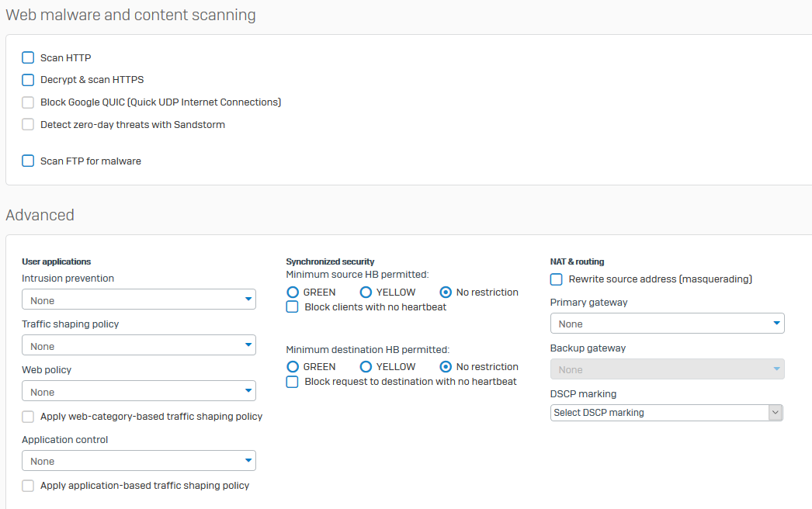This screenshot has width=812, height=509.
Task: Open the Intrusion prevention dropdown
Action: click(x=139, y=300)
